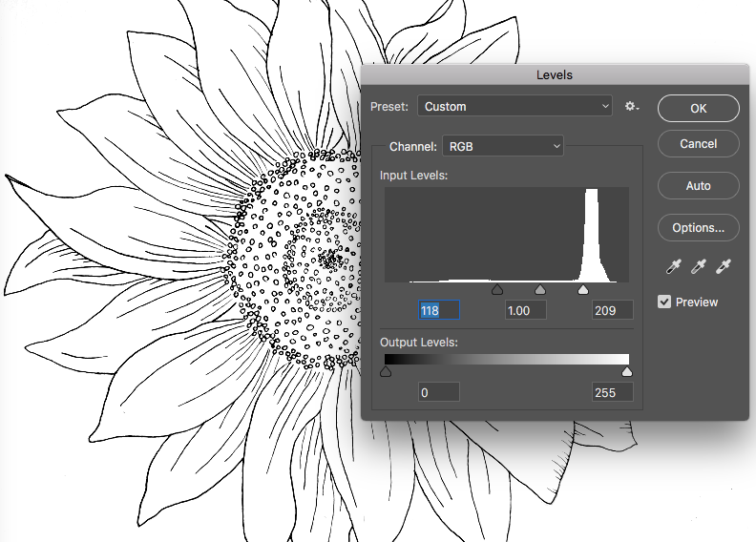Click the output levels field showing 255
This screenshot has width=756, height=542.
click(612, 392)
